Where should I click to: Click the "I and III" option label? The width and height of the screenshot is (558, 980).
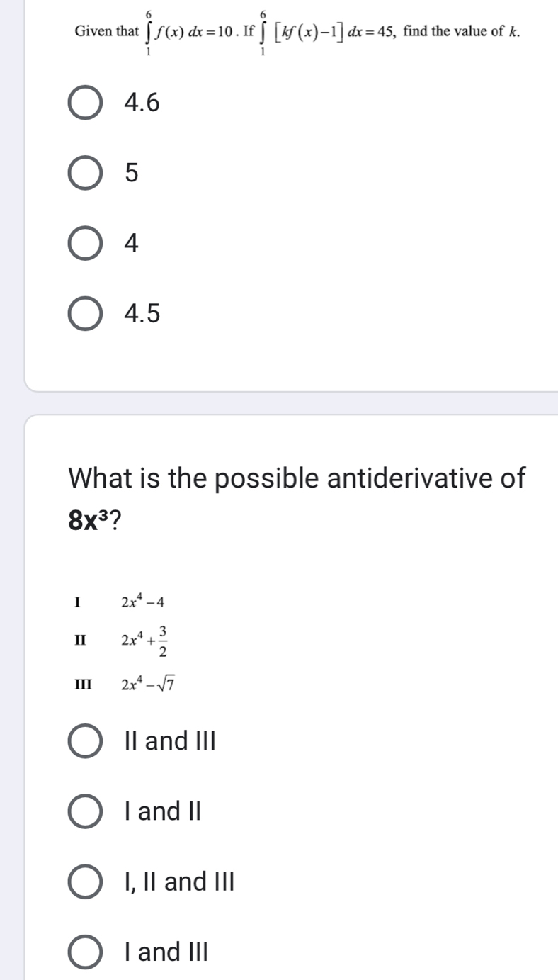coord(166,952)
